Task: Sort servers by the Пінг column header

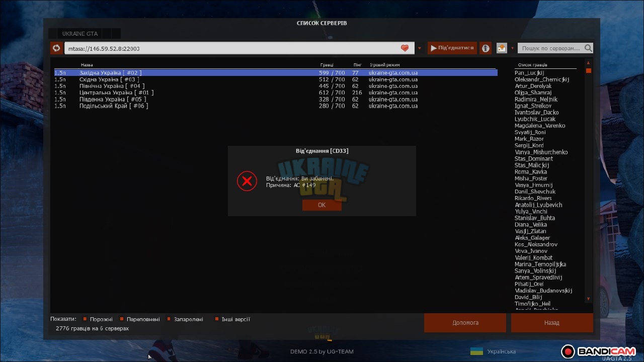Action: click(x=357, y=65)
